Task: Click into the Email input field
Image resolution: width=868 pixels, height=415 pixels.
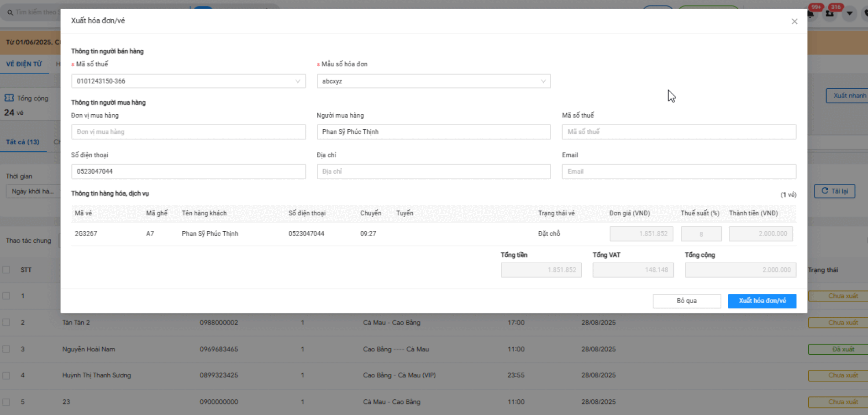Action: [x=679, y=171]
